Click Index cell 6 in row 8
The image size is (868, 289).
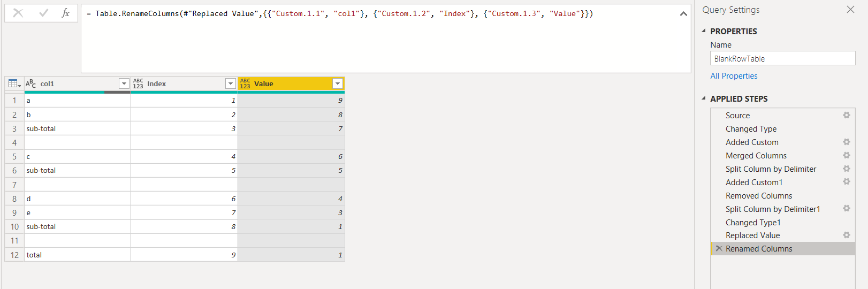pos(185,199)
